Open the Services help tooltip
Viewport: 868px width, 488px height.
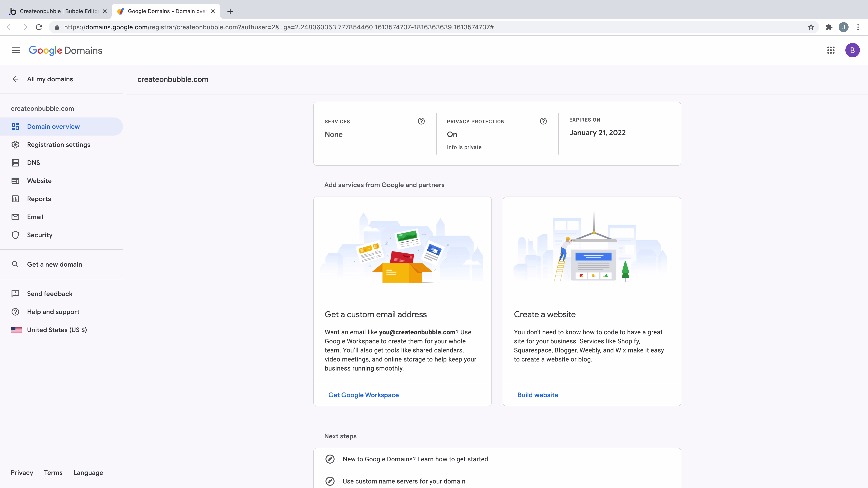click(x=421, y=121)
